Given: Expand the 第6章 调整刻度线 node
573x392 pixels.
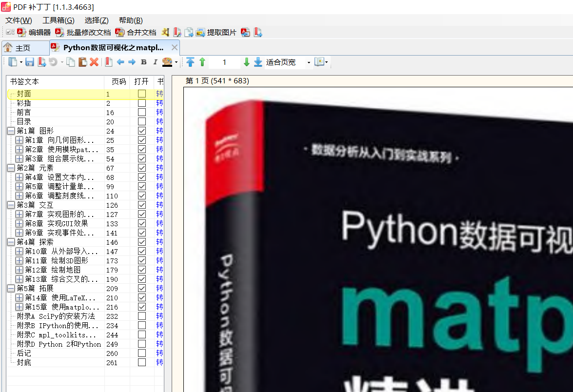Looking at the screenshot, I should 20,196.
